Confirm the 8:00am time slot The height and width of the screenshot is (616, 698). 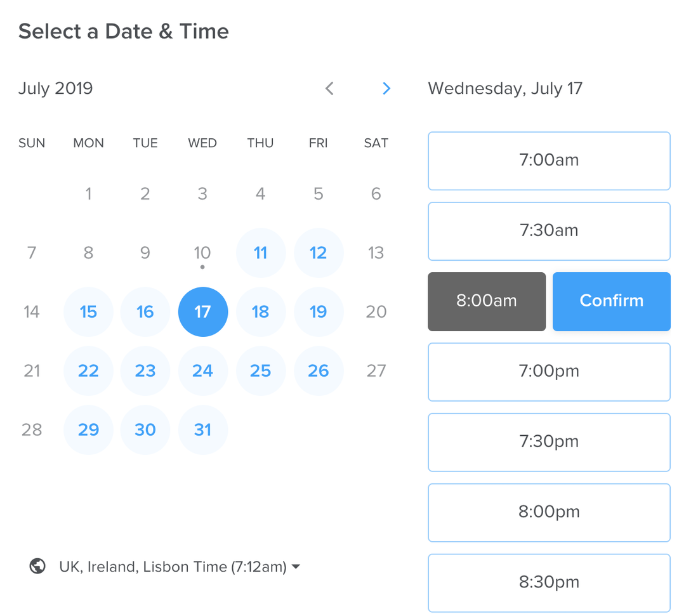tap(611, 301)
